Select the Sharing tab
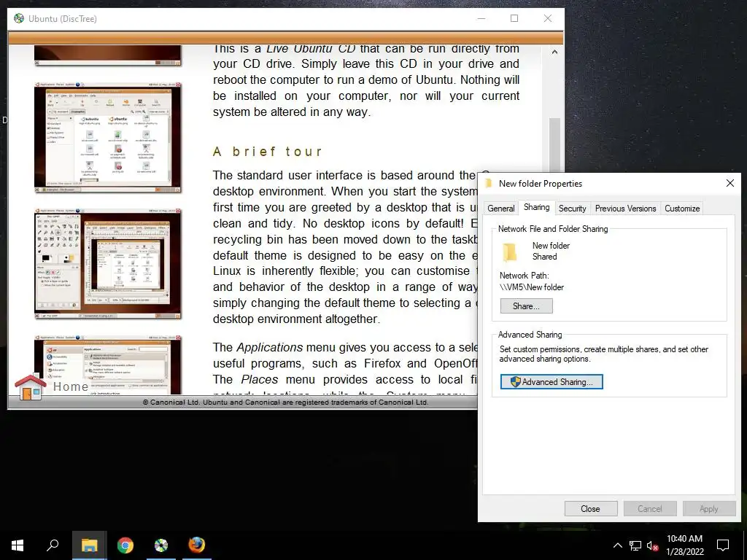 (x=536, y=208)
